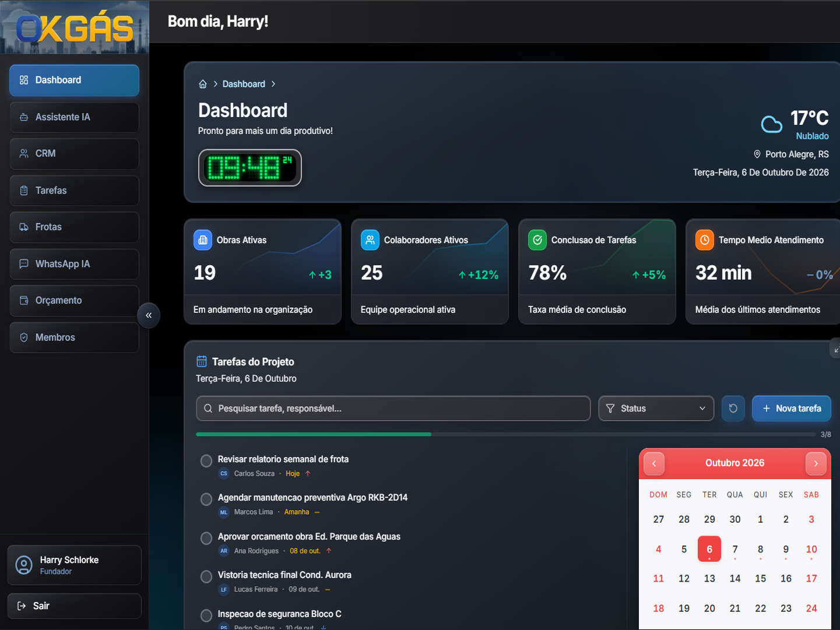Complete the 'Aprovar orcamento obra Ed. Parque' task

[x=206, y=539]
